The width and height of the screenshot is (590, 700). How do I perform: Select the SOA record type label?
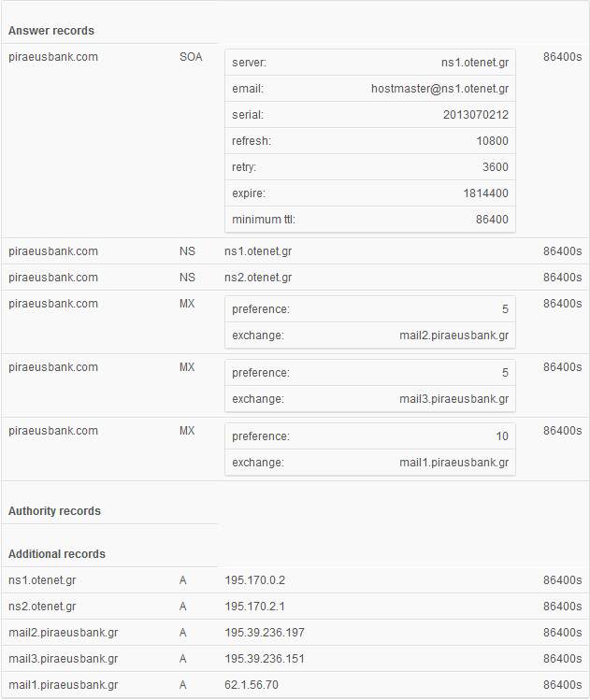[x=191, y=57]
